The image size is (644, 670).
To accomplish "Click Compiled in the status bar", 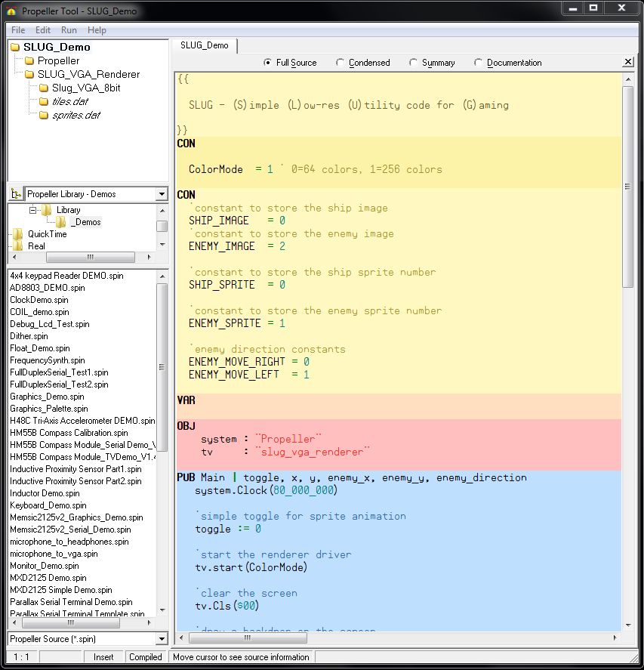I will point(146,656).
